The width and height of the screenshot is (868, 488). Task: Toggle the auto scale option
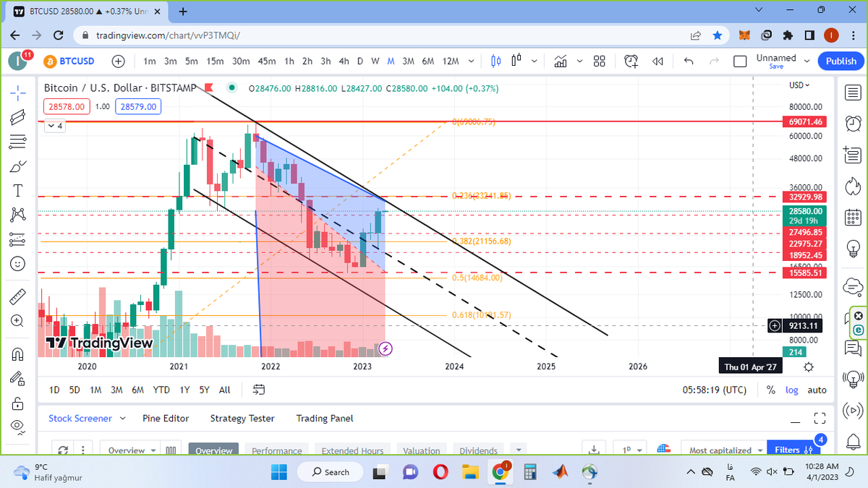coord(817,390)
